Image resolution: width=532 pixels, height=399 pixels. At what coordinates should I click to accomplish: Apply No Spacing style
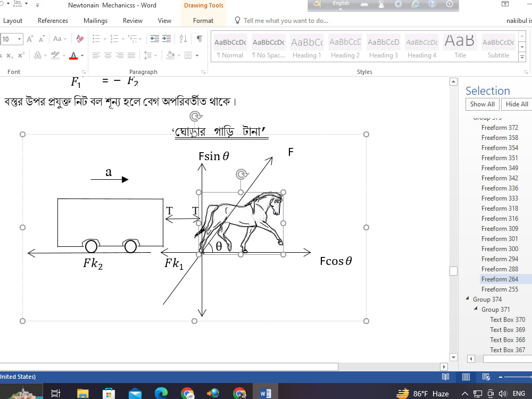pyautogui.click(x=268, y=47)
